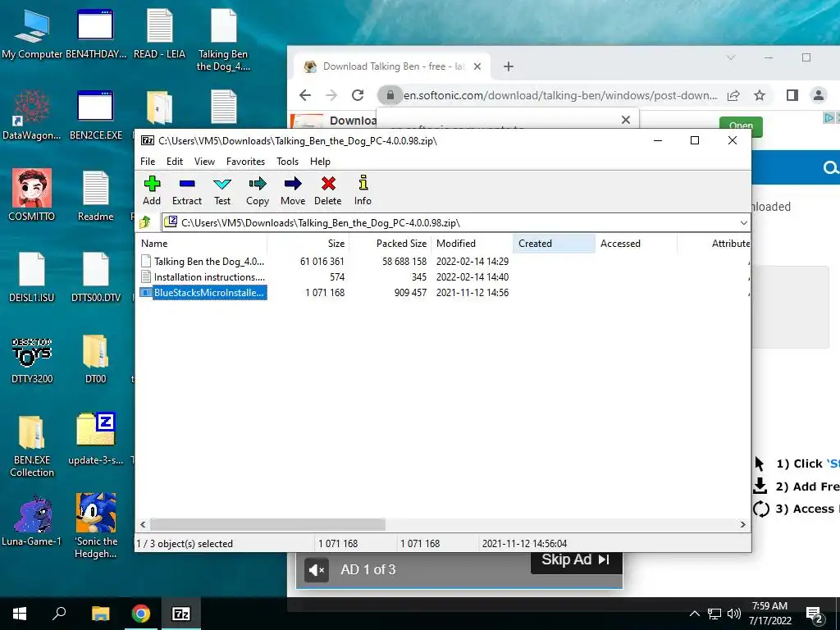The height and width of the screenshot is (630, 840).
Task: Expand the 7-Zip address path dropdown
Action: pos(743,223)
